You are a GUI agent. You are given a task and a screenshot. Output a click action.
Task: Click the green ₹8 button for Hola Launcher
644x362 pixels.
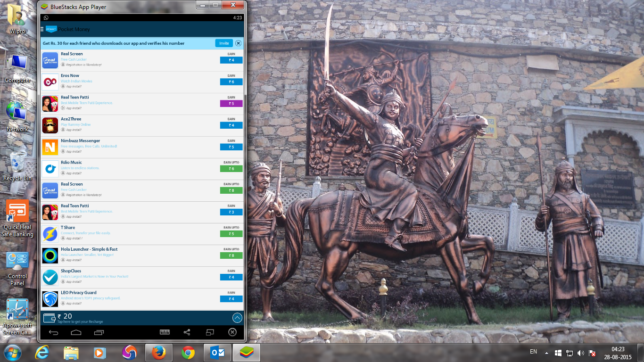click(231, 255)
